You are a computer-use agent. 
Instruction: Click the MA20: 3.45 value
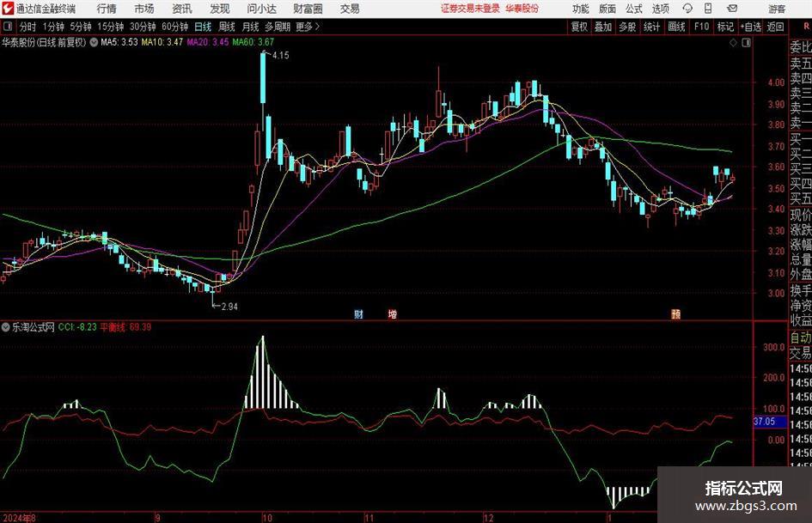tap(208, 42)
